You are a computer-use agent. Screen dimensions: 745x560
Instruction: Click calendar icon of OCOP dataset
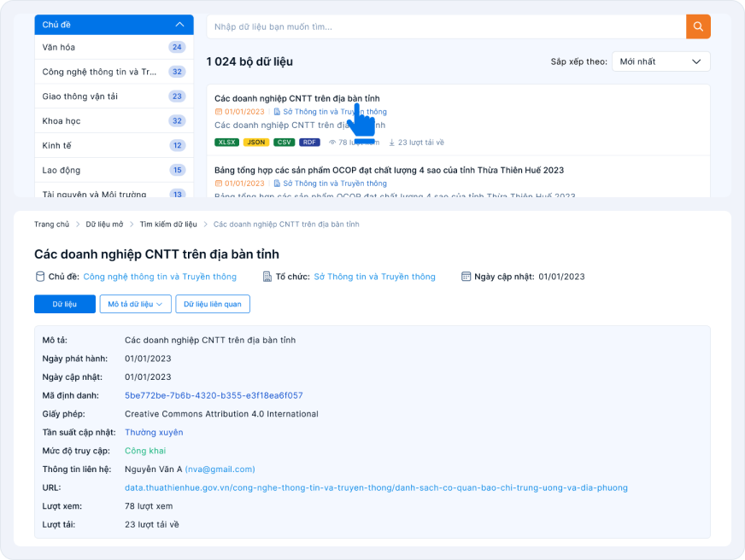pos(219,184)
